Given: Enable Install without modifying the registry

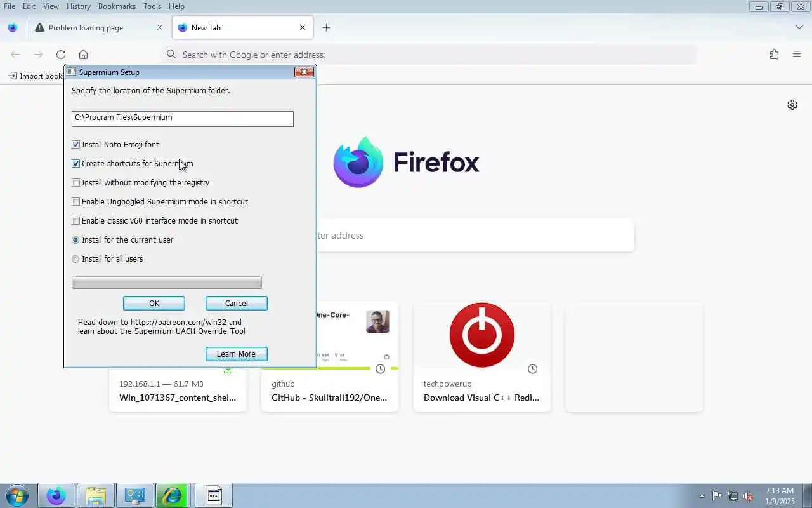Looking at the screenshot, I should (75, 183).
